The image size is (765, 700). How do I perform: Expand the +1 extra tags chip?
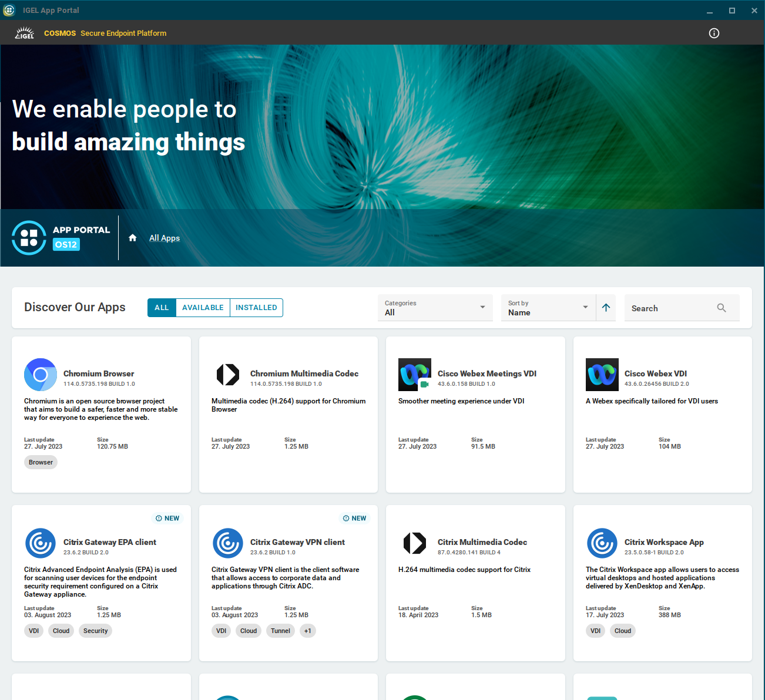click(x=307, y=631)
